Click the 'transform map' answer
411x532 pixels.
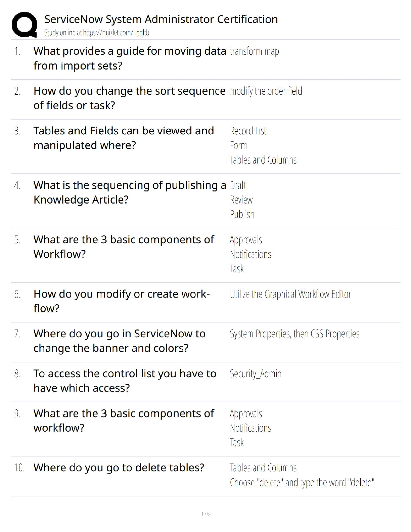coord(255,51)
